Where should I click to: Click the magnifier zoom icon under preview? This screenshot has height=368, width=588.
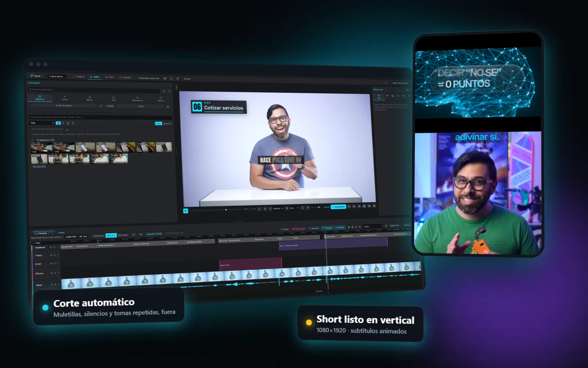pyautogui.click(x=270, y=208)
